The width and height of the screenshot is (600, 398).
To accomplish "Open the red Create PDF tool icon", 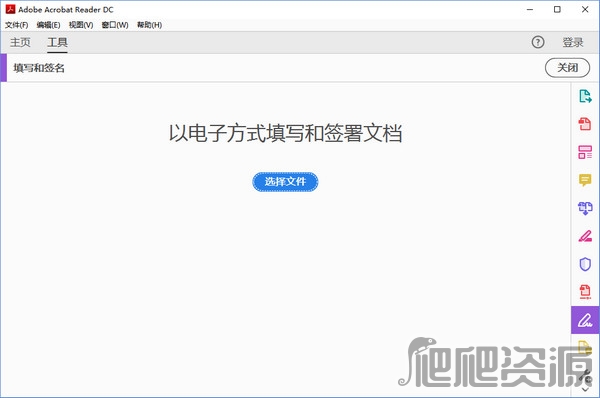I will point(585,124).
